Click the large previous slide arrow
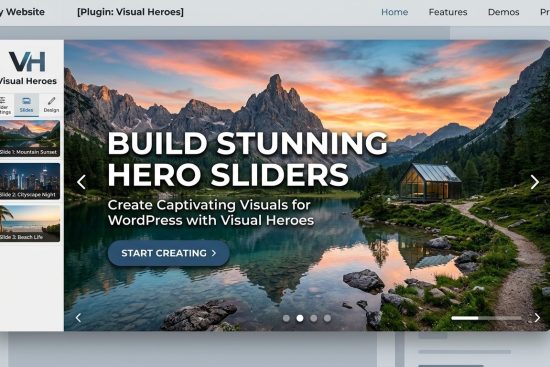550x367 pixels. pos(81,182)
